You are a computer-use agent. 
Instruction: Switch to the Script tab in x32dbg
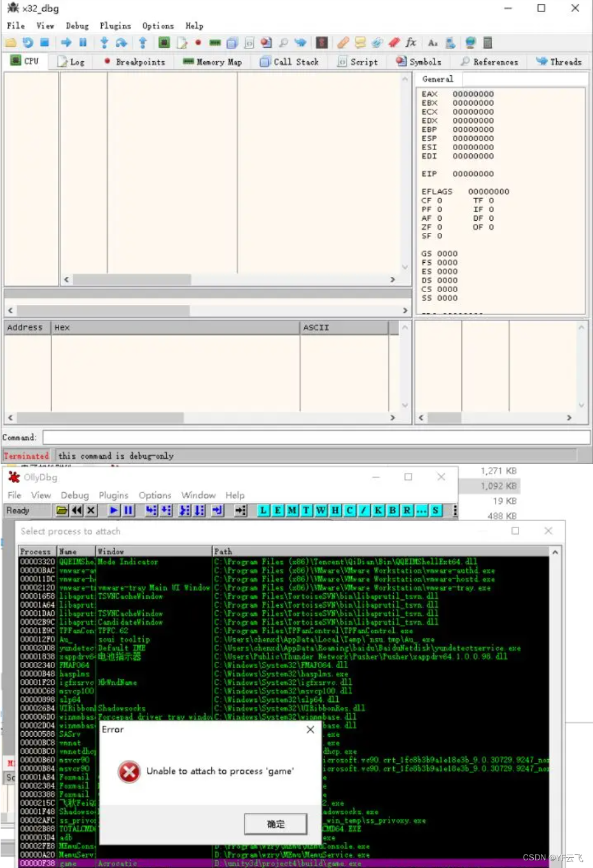[x=358, y=62]
